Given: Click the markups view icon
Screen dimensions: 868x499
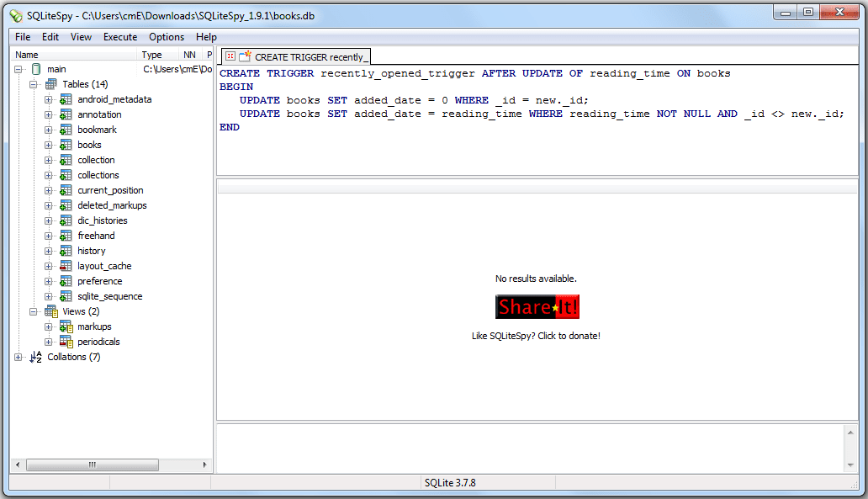Looking at the screenshot, I should [x=66, y=326].
